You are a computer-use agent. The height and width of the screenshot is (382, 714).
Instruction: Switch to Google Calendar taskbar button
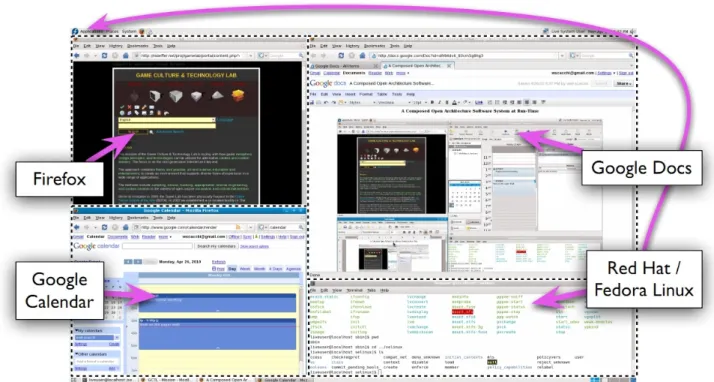[x=285, y=379]
